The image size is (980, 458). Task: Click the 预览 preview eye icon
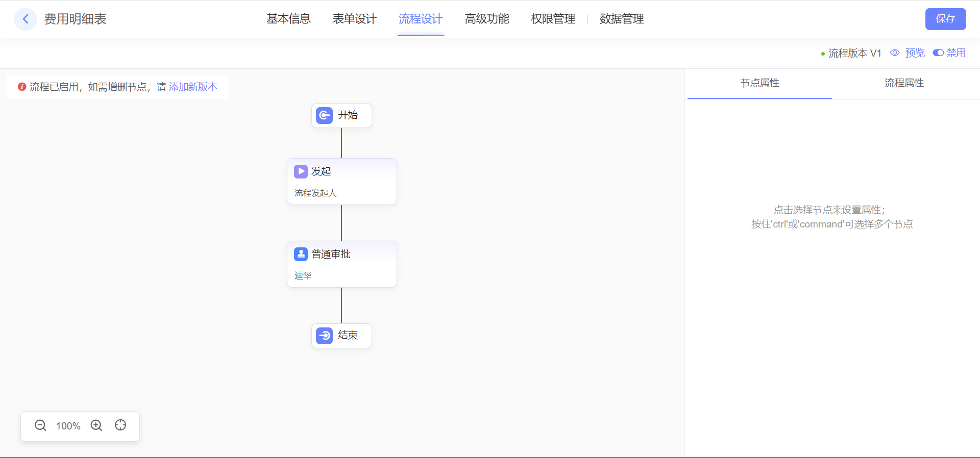point(895,53)
